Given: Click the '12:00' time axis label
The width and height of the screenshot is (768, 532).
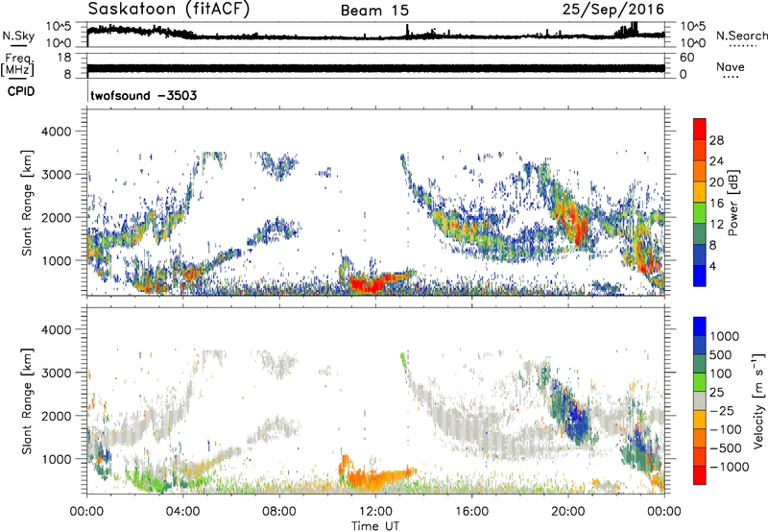Looking at the screenshot, I should pyautogui.click(x=375, y=512).
